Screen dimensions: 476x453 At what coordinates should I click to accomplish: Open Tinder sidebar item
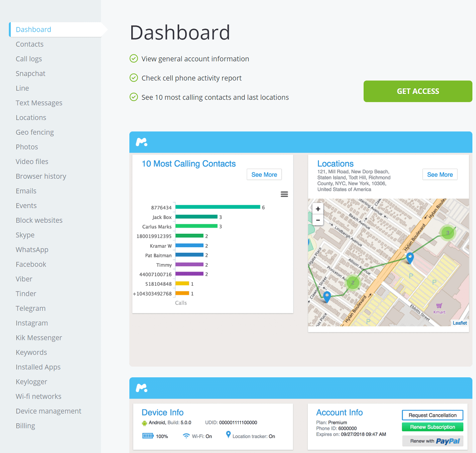click(26, 293)
